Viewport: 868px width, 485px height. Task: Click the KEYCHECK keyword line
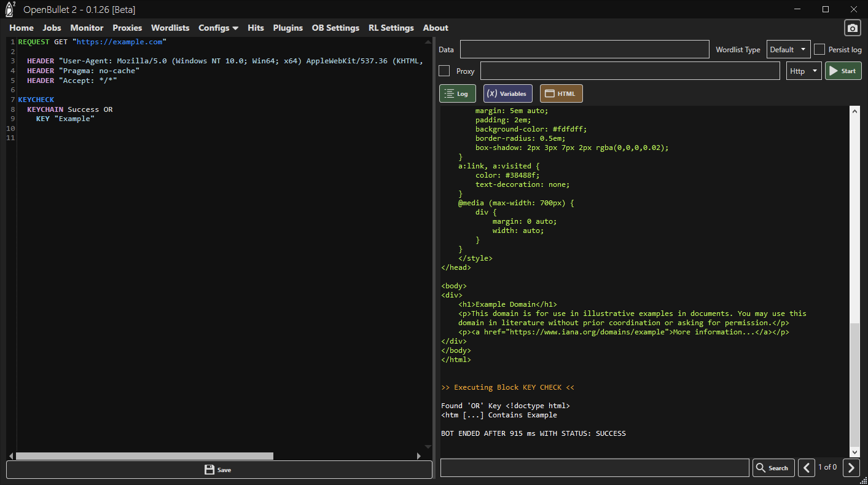point(36,100)
